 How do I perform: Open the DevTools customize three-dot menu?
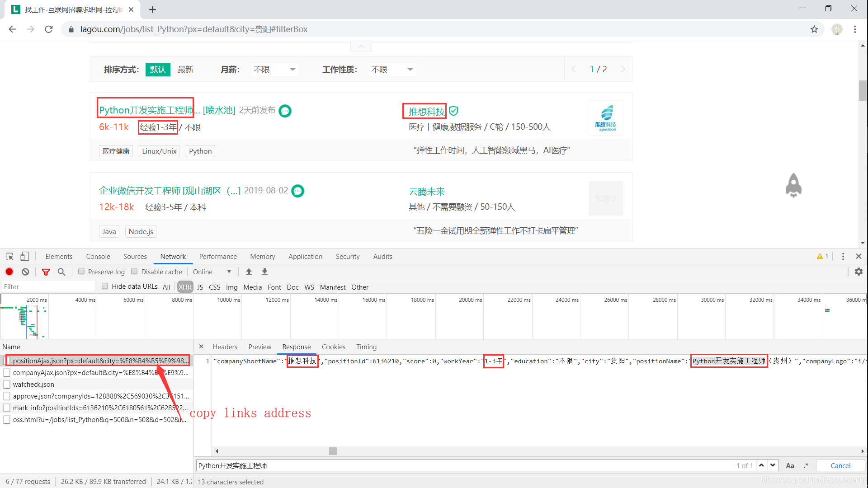843,256
